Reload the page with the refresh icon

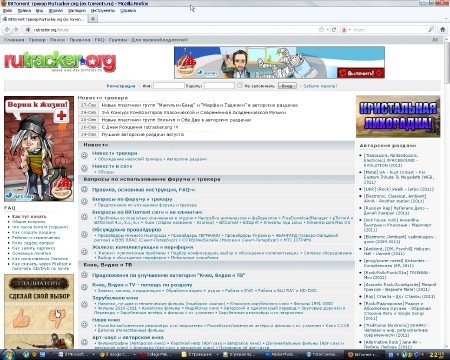click(334, 29)
